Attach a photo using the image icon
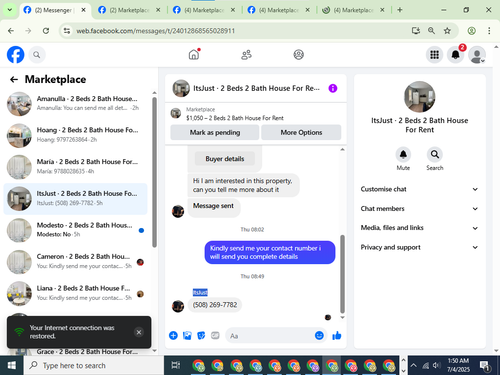 [187, 335]
